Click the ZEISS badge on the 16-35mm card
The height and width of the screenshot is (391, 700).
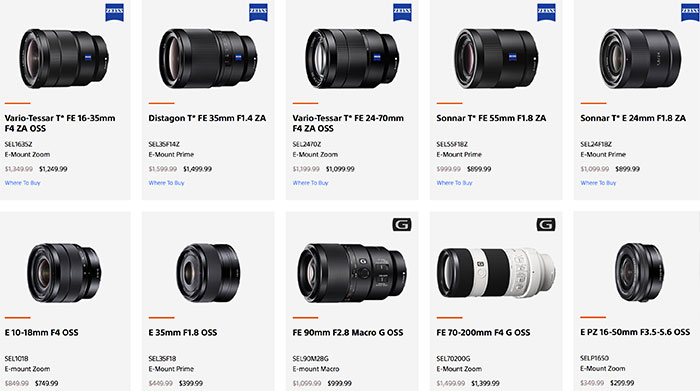coord(114,12)
